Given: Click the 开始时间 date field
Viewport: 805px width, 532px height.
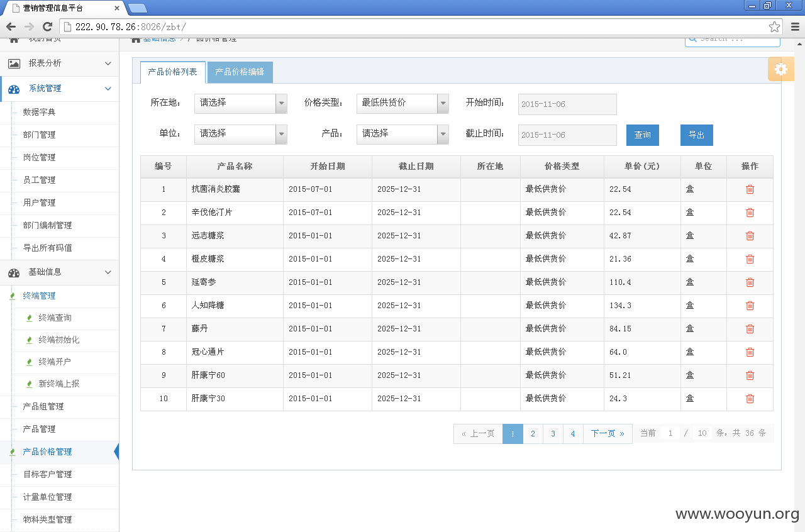Looking at the screenshot, I should pos(567,104).
